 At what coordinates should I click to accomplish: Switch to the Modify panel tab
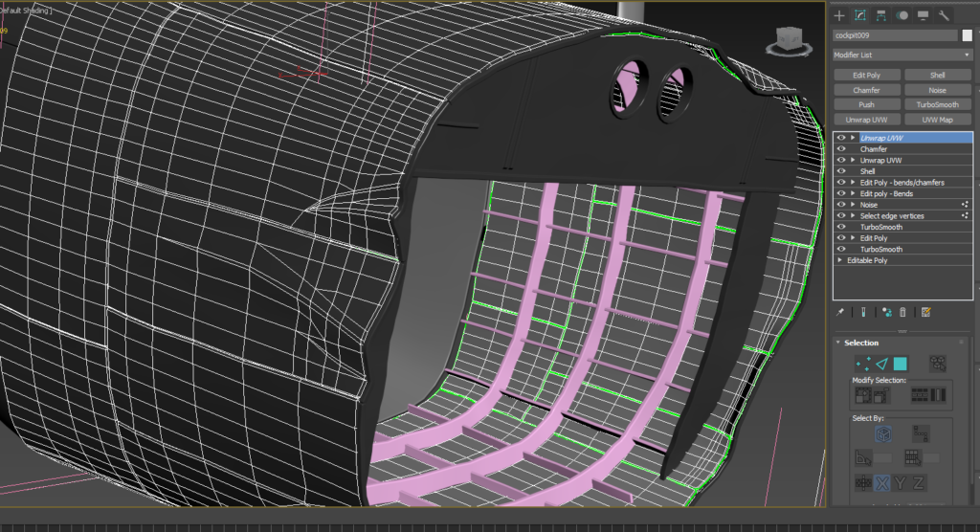[x=860, y=15]
